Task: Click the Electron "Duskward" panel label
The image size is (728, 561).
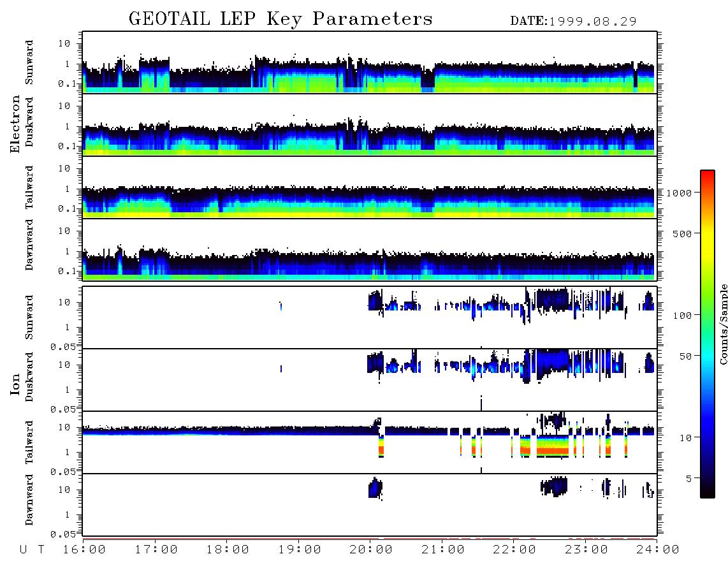Action: tap(29, 122)
